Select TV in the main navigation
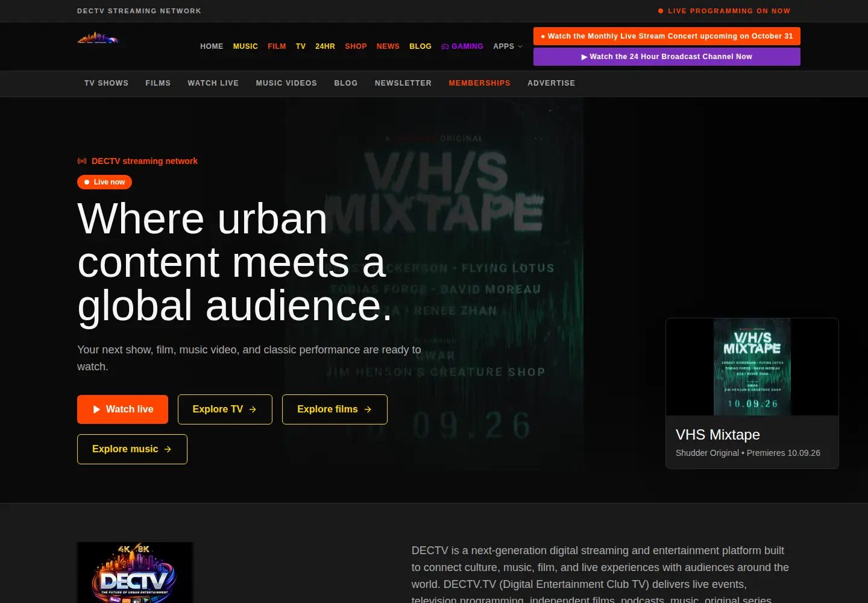Screen dimensions: 868x603 pos(301,46)
